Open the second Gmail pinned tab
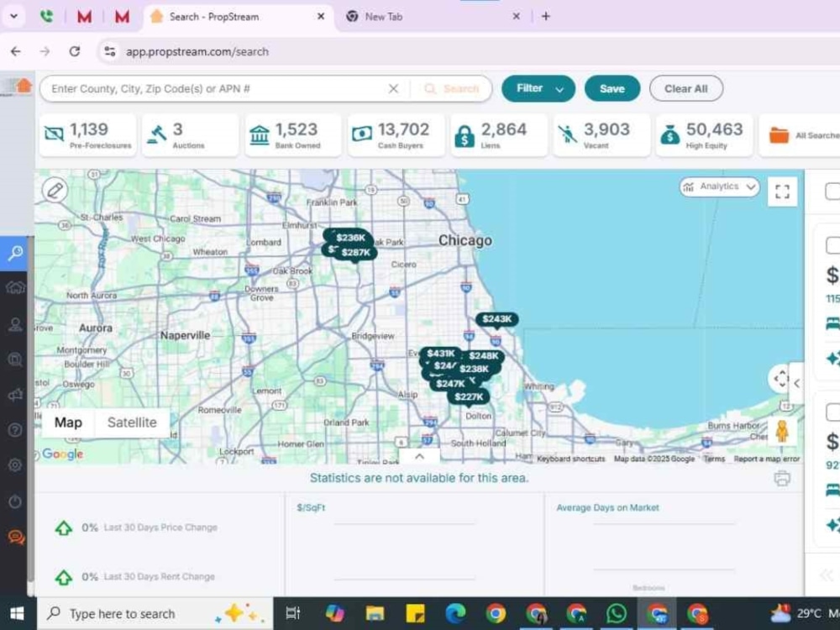 (x=122, y=17)
